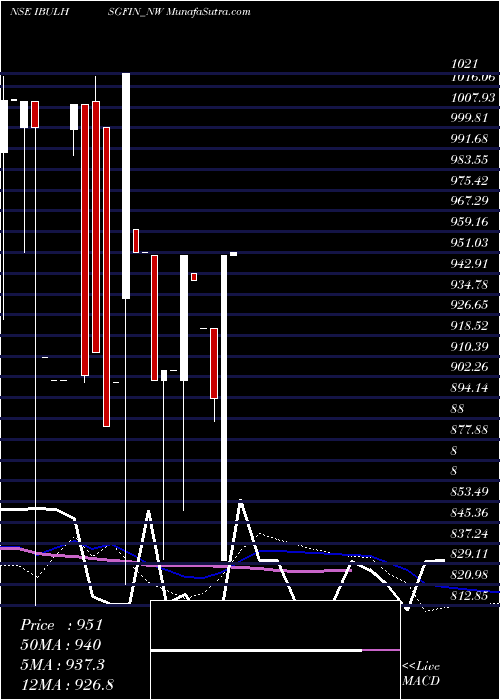
Task: Select the 975.42 axis value
Action: pos(469,180)
